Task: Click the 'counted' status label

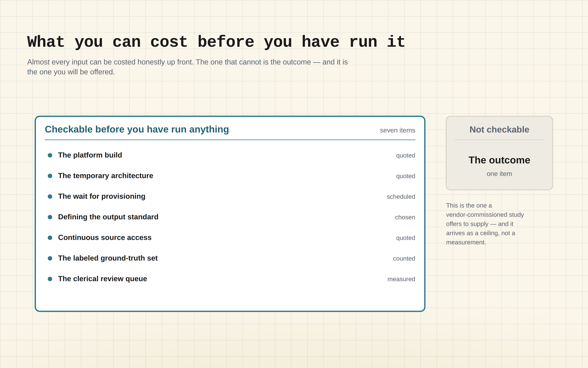Action: tap(404, 259)
